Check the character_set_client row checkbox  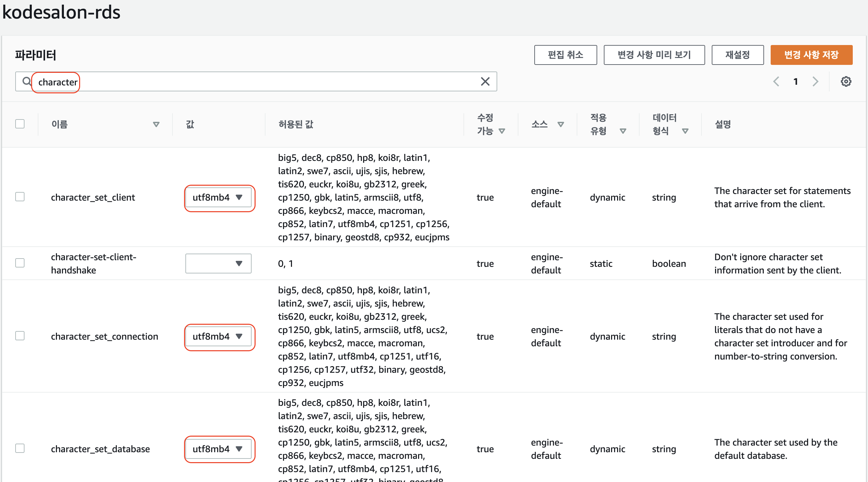(x=20, y=197)
